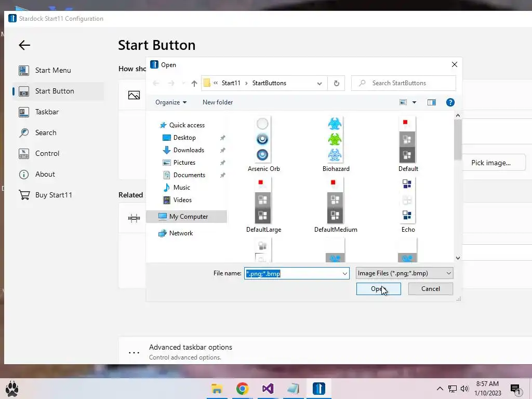Click the Open dialog forward arrow
The height and width of the screenshot is (399, 532).
coord(171,83)
